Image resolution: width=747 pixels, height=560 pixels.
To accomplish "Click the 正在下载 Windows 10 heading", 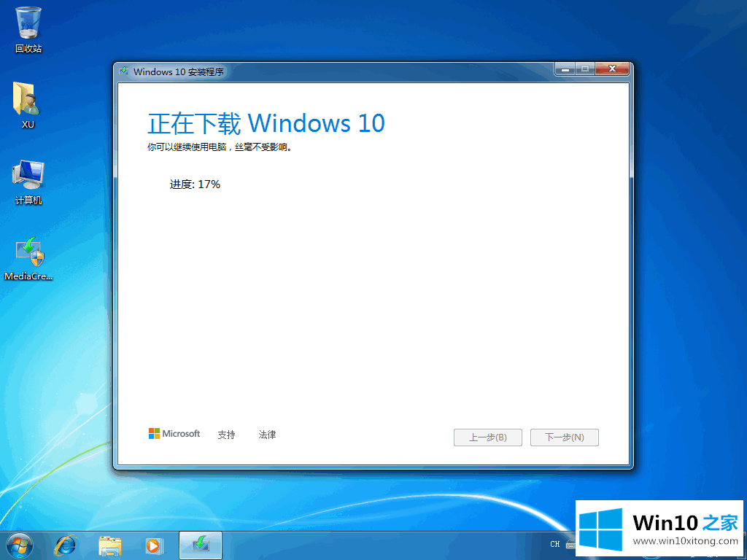I will [266, 123].
